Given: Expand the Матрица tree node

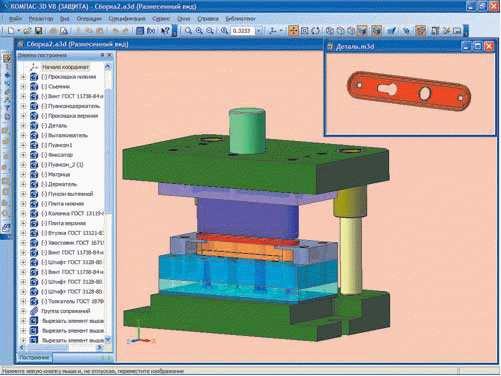Looking at the screenshot, I should pos(23,174).
